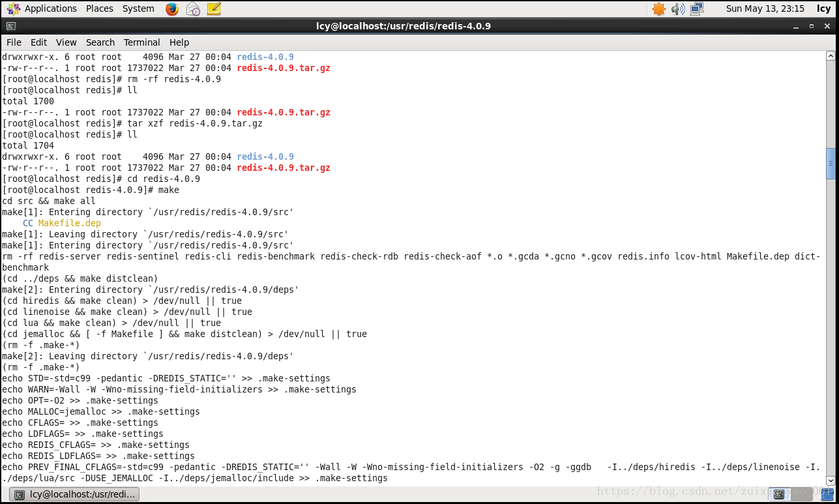Viewport: 839px width, 504px height.
Task: Click the 'echo WARN=-Wall' output line
Action: click(179, 389)
